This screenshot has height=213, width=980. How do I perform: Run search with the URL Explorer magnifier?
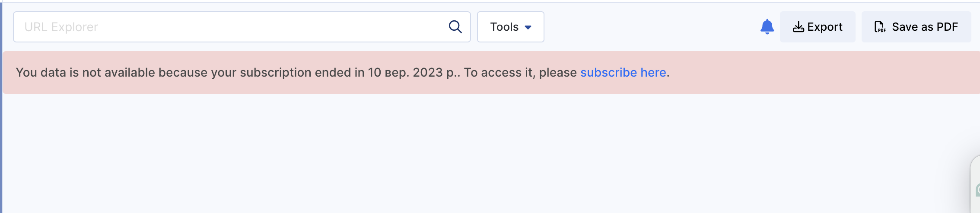click(x=455, y=27)
